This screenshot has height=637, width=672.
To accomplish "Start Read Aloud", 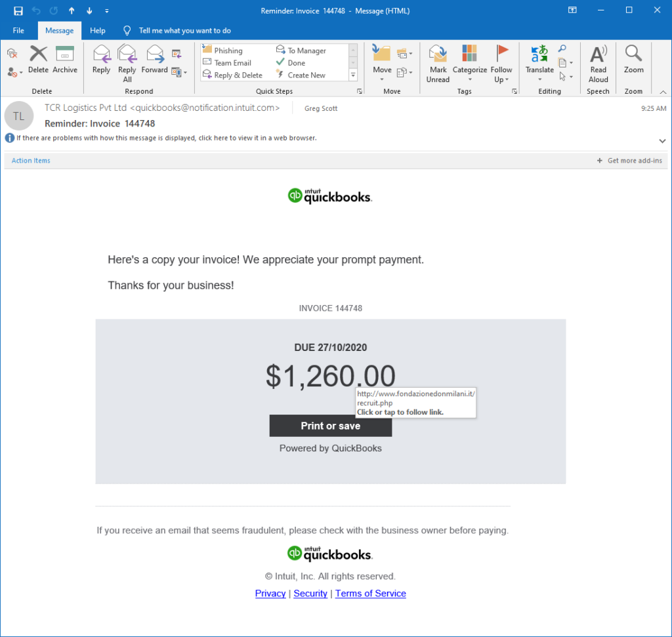I will point(598,64).
